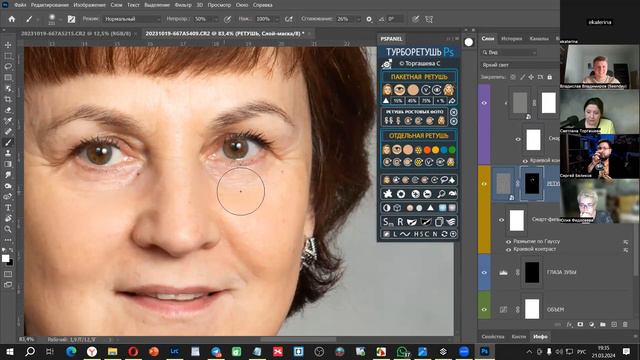Select the Move tool in the left toolbar
Screen dimensions: 640x360
pos(8,45)
